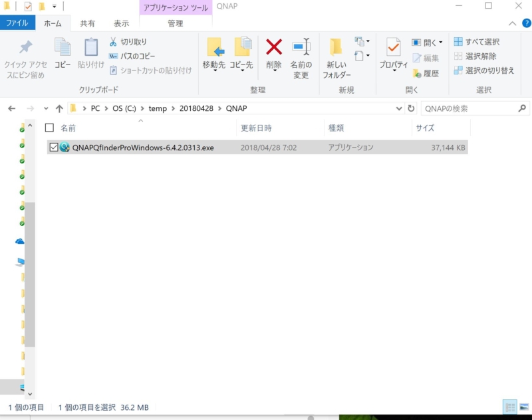Open the Copy To (コピー先) menu
The width and height of the screenshot is (532, 420).
pos(241,54)
